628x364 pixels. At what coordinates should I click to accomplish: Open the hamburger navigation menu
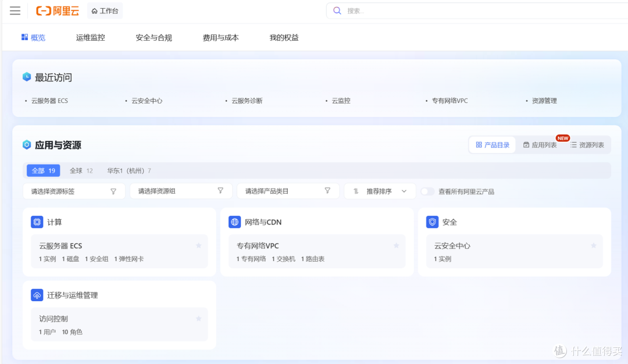(x=15, y=11)
